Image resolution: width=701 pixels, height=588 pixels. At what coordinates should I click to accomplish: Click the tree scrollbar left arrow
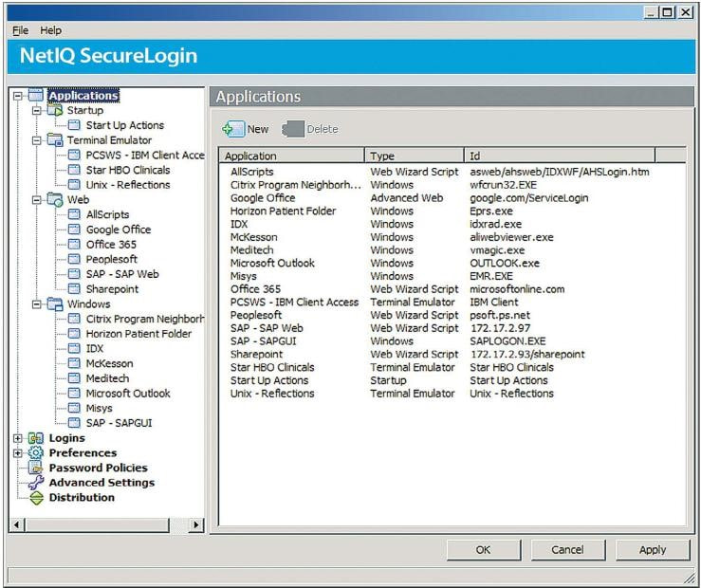click(17, 524)
